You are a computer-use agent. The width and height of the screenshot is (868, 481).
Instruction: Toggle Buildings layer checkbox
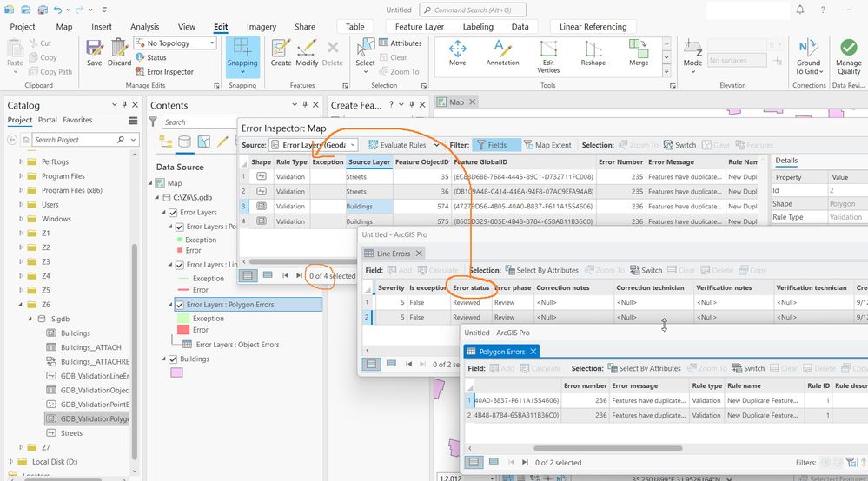[x=173, y=359]
